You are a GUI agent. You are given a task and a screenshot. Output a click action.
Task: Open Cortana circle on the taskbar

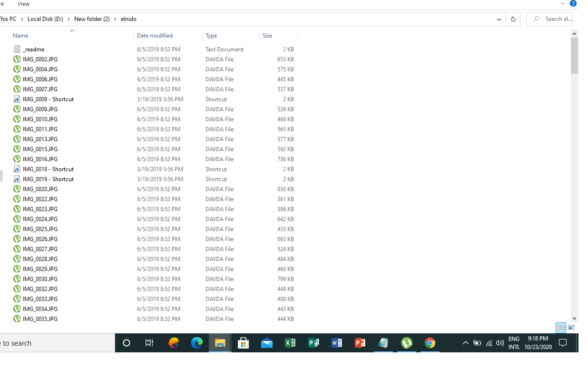click(127, 343)
